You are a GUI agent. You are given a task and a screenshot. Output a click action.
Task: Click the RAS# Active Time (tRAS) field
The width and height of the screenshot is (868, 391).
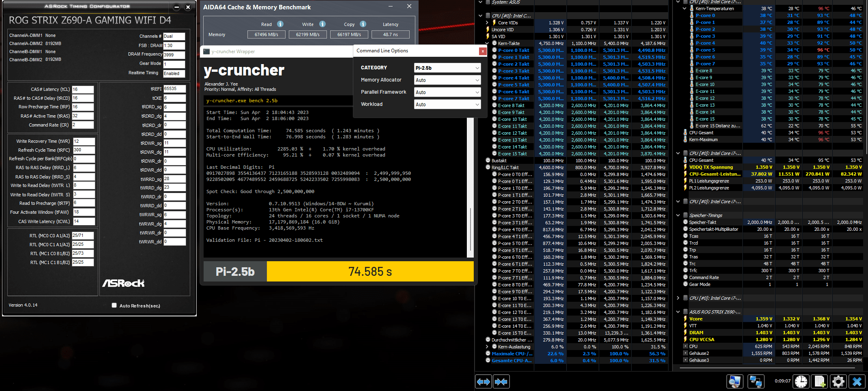(83, 116)
